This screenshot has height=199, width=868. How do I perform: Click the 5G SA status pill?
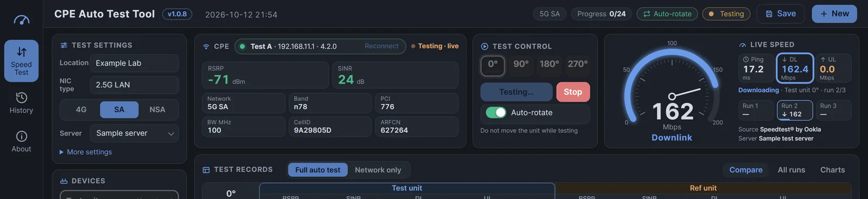pos(550,14)
